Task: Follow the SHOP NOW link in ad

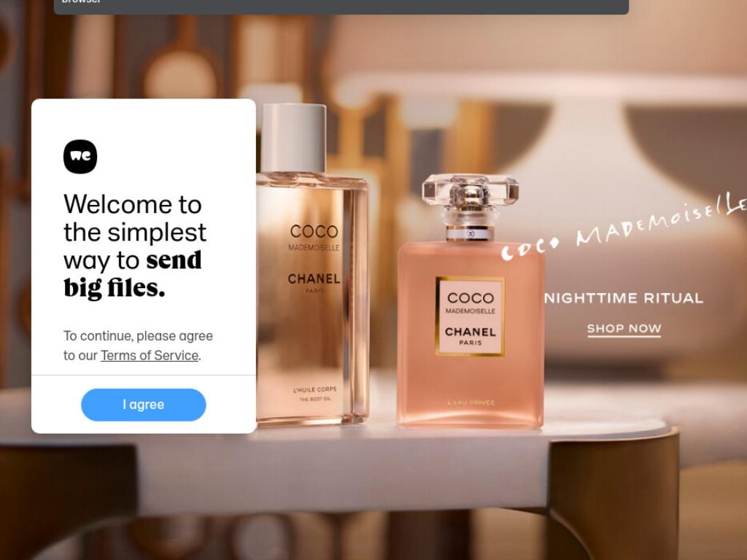Action: pyautogui.click(x=624, y=329)
